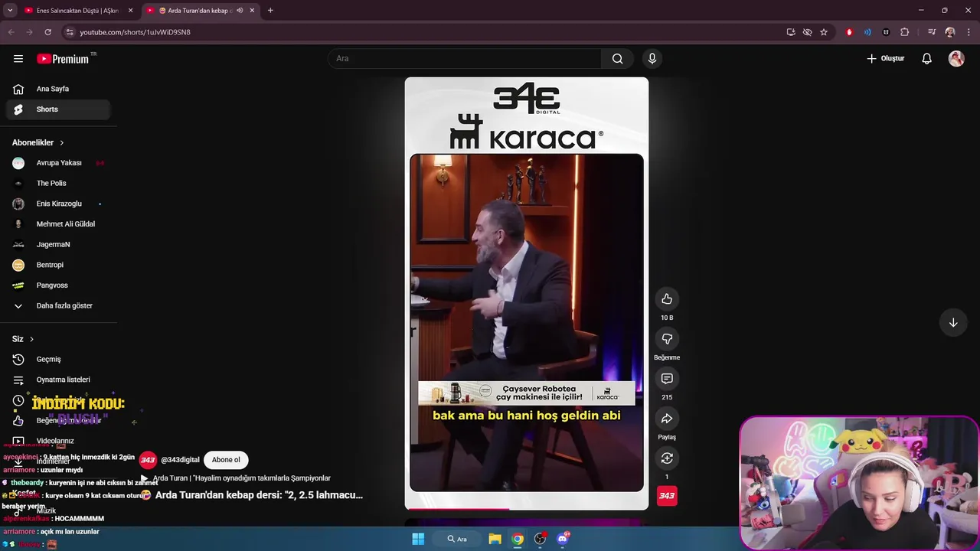Open the YouTube hamburger guide menu
Viewport: 980px width, 551px height.
18,59
